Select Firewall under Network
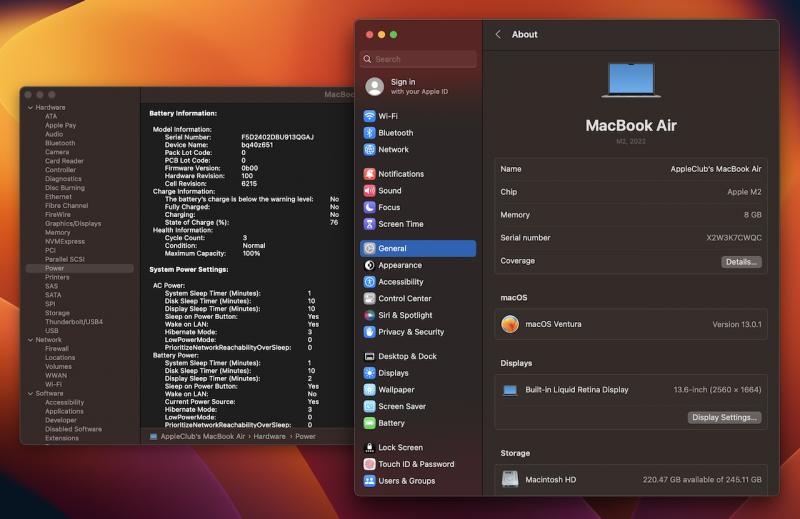This screenshot has height=519, width=800. click(57, 349)
